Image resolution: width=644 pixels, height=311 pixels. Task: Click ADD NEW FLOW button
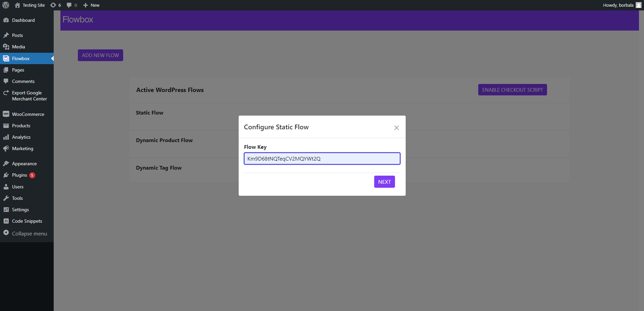100,55
